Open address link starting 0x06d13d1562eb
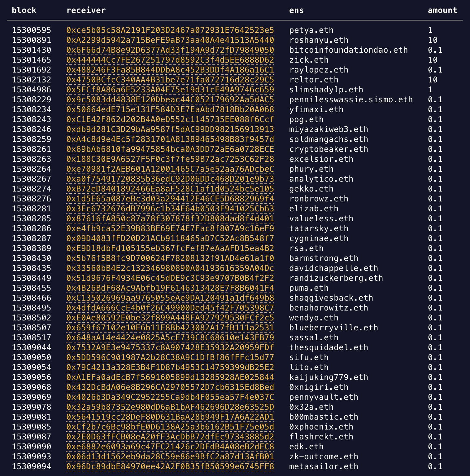Viewport: 470px width, 476px height. 170,456
